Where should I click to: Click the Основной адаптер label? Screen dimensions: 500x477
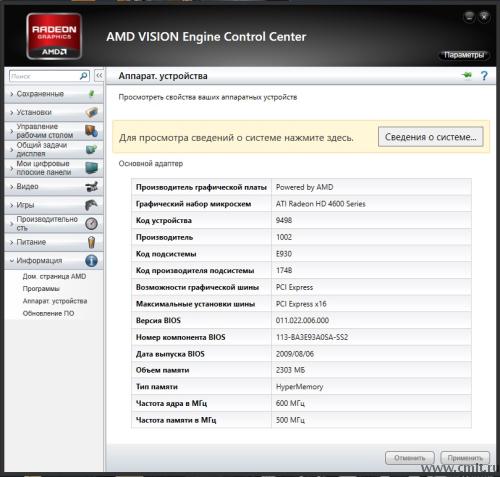pos(151,164)
